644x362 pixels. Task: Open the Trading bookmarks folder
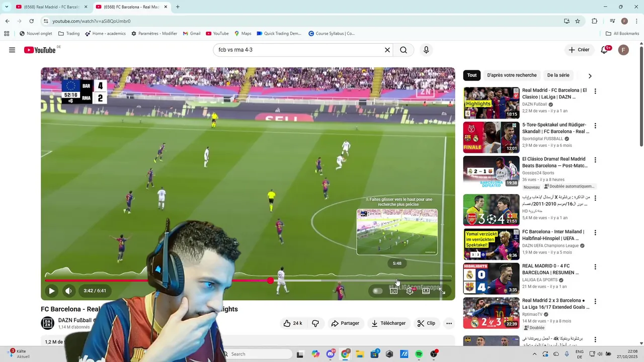click(69, 34)
